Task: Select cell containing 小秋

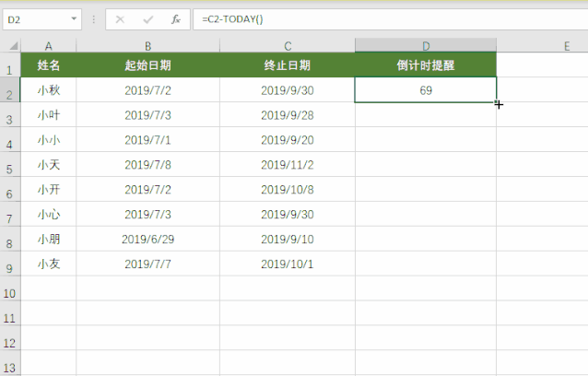Action: 48,90
